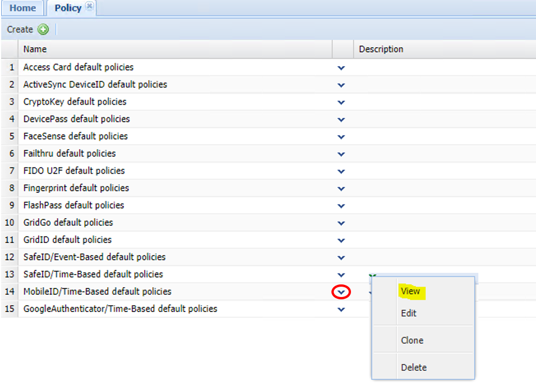
Task: Click the arrow icon for GridID default policies
Action: pyautogui.click(x=341, y=241)
